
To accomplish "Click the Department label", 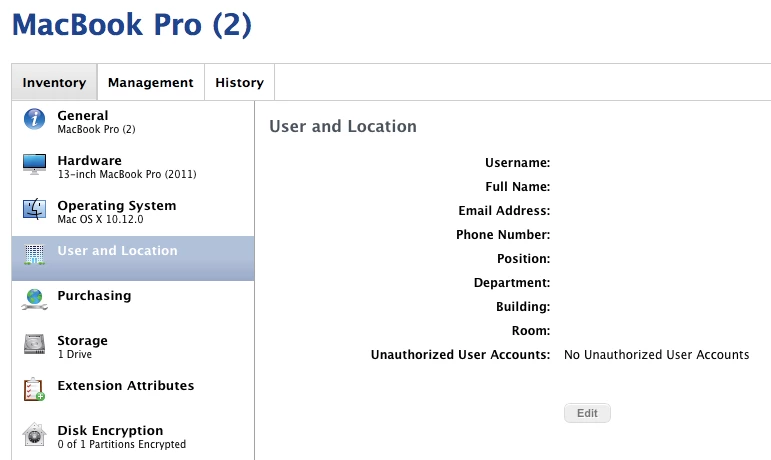I will (x=512, y=283).
